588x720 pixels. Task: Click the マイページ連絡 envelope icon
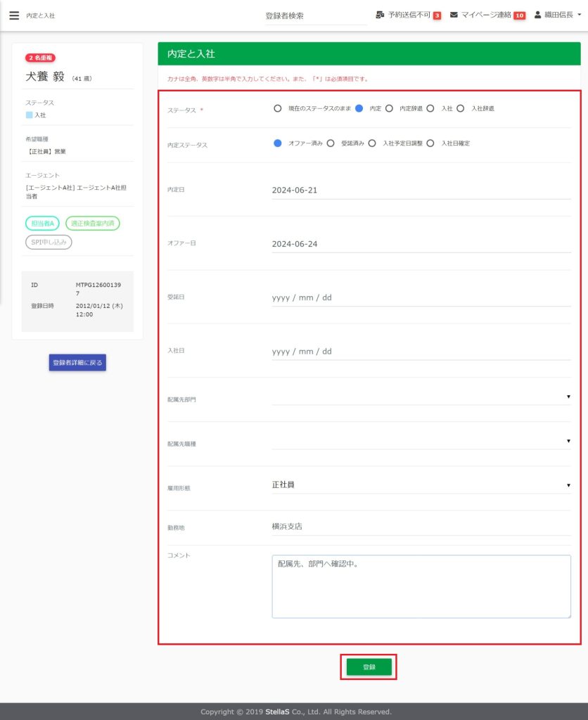[454, 15]
